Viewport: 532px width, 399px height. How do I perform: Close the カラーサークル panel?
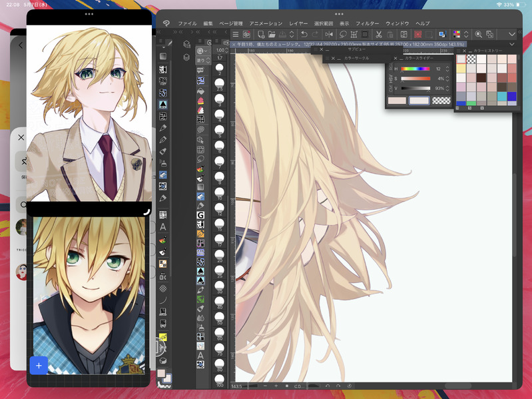[x=333, y=59]
